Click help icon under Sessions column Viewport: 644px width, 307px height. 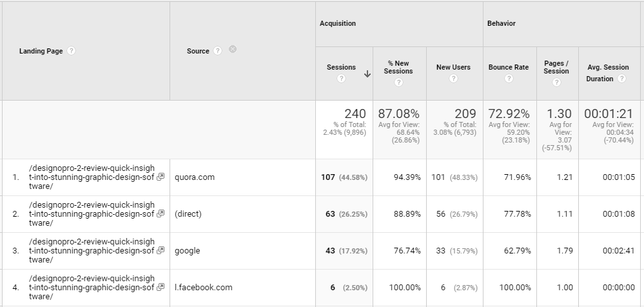[341, 79]
